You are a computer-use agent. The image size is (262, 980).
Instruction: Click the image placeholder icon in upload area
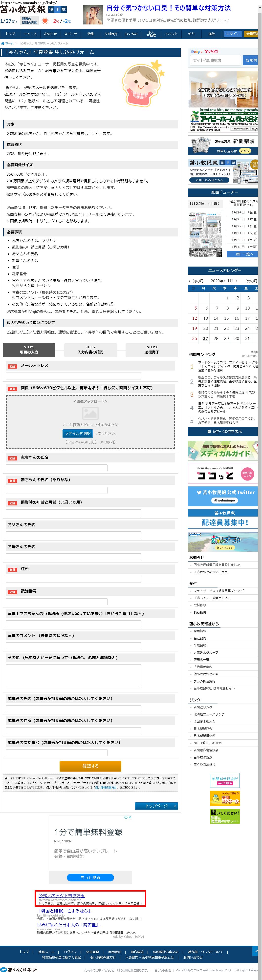click(x=90, y=413)
